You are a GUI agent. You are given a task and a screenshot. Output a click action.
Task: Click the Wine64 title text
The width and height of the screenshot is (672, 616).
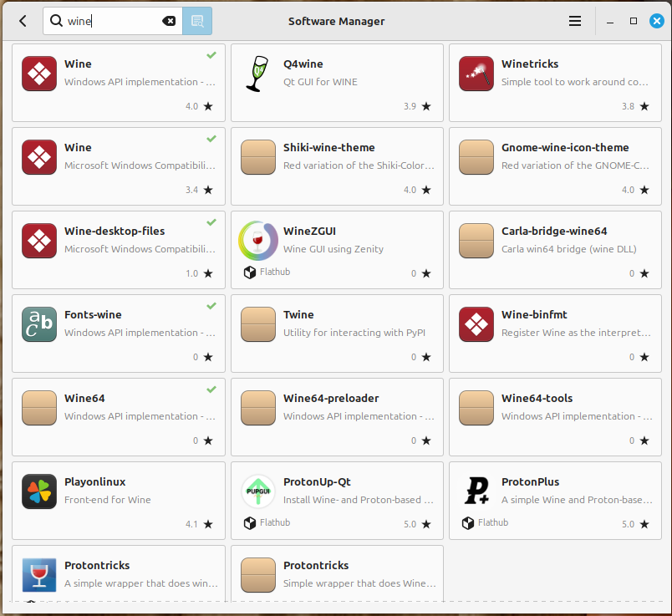coord(84,398)
